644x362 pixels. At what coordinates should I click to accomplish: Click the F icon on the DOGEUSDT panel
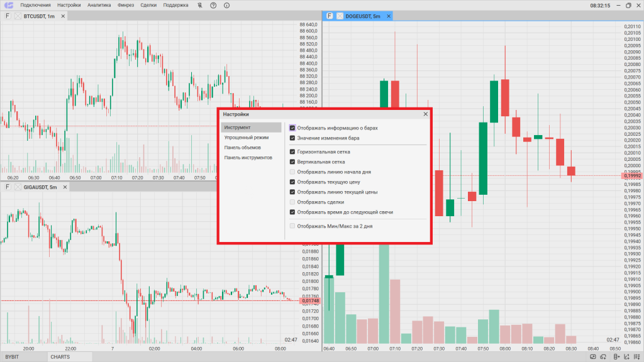(x=330, y=16)
